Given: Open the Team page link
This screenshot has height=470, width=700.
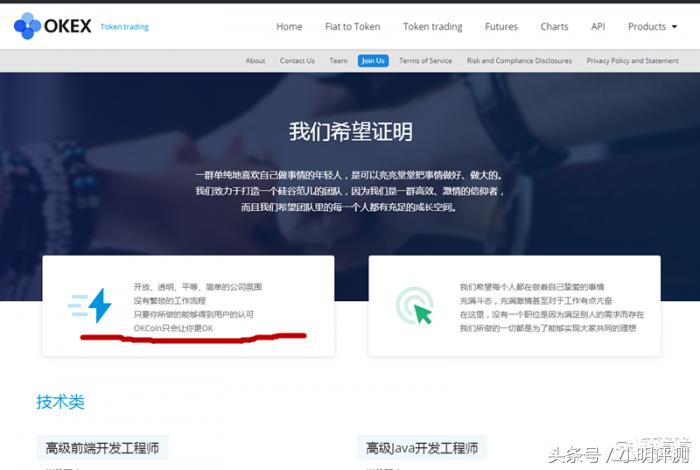Looking at the screenshot, I should point(338,61).
